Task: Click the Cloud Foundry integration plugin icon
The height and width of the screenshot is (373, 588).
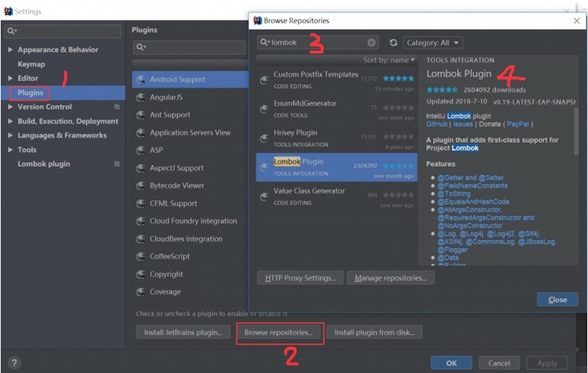Action: [141, 221]
